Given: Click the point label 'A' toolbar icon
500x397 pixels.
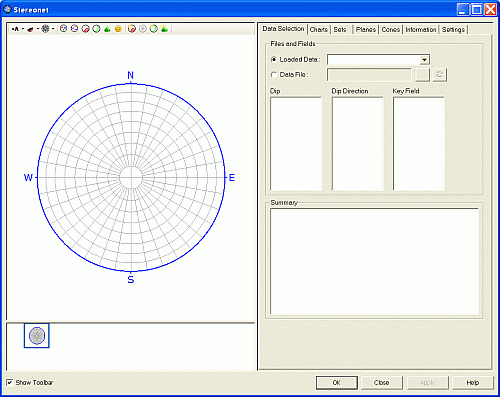Looking at the screenshot, I should coord(15,29).
